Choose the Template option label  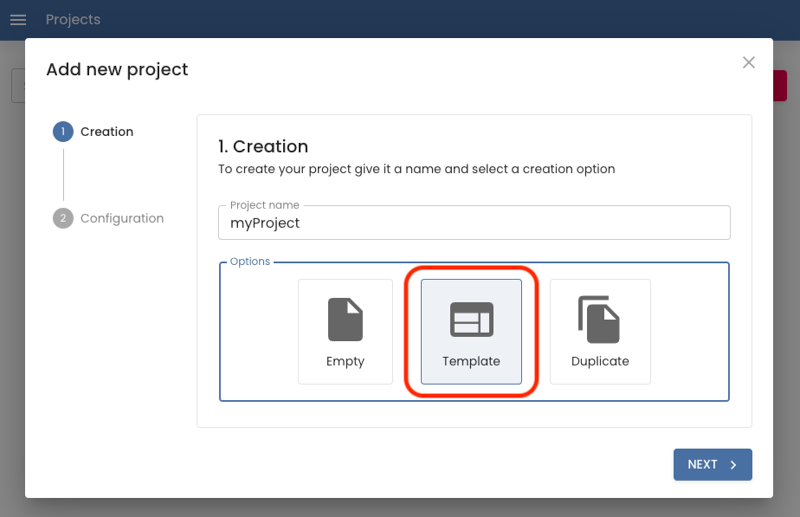pos(471,361)
